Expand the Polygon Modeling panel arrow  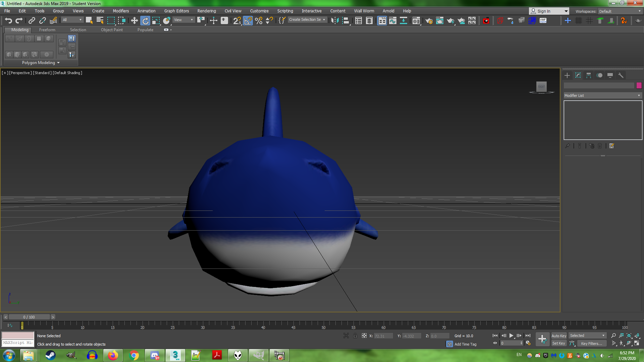(x=58, y=63)
